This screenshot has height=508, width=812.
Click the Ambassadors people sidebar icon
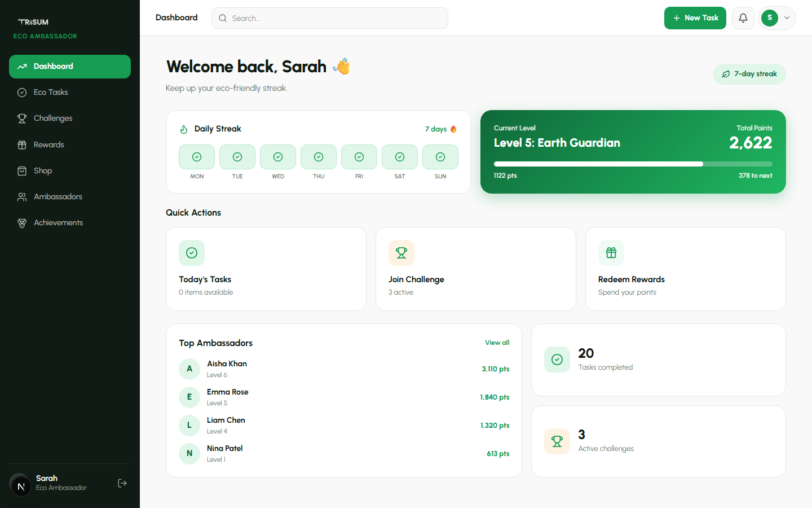(x=22, y=197)
